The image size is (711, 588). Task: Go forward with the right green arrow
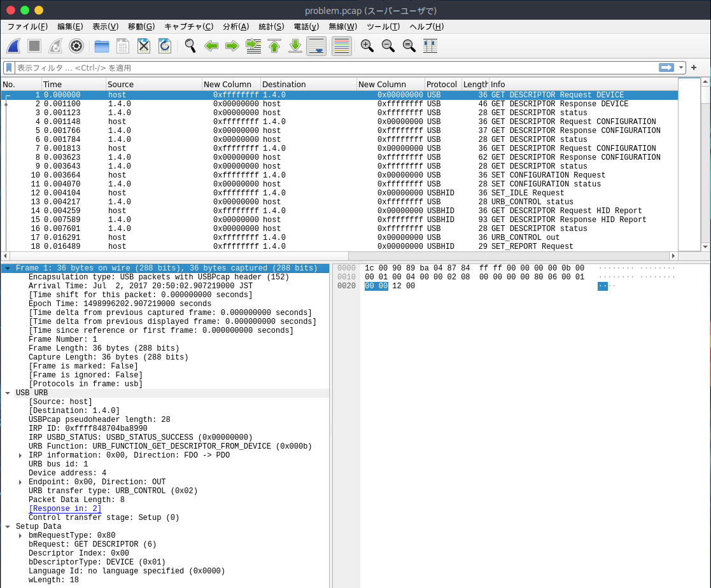tap(232, 46)
